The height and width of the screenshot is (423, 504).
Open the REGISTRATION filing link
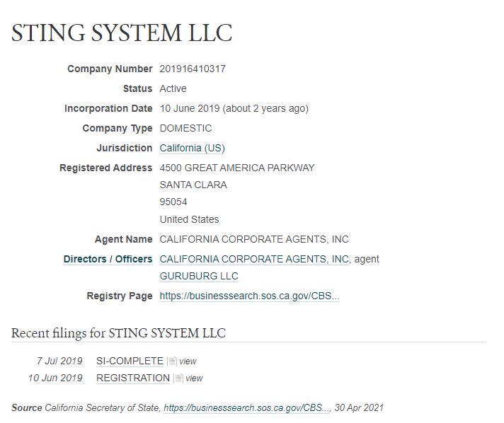133,378
